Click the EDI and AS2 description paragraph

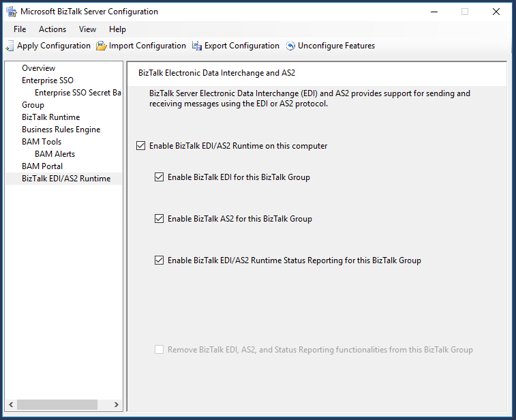(x=309, y=98)
